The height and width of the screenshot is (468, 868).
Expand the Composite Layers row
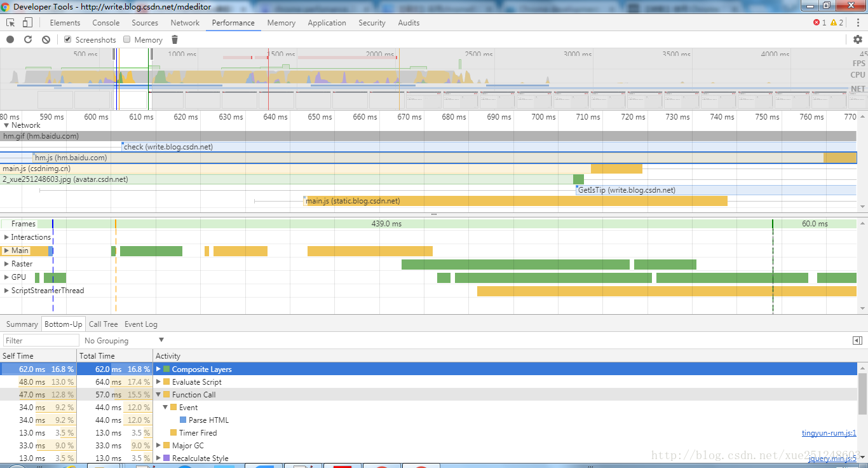(159, 369)
